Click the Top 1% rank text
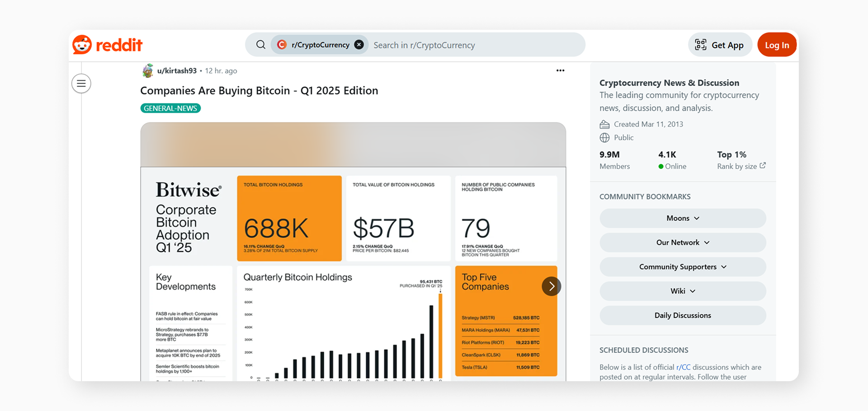 point(731,154)
